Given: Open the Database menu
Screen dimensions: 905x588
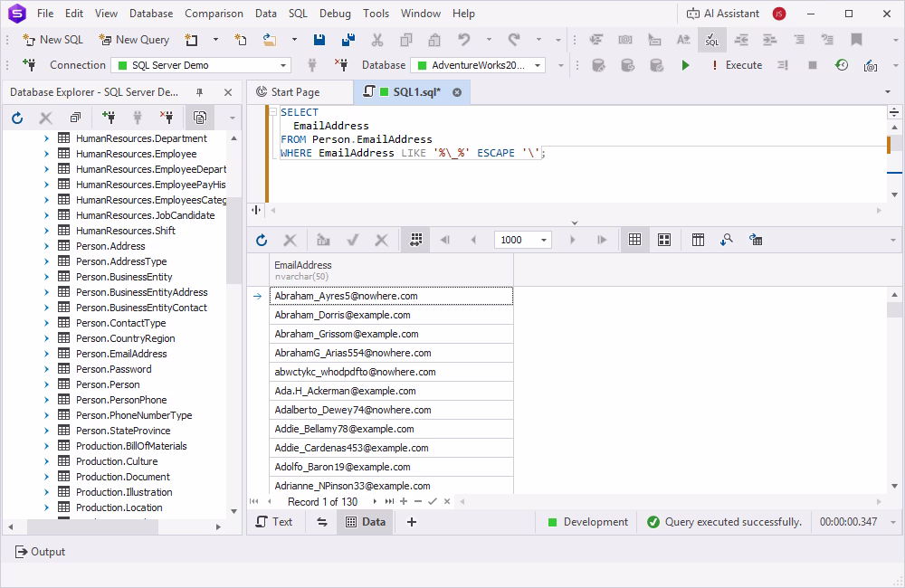Looking at the screenshot, I should pyautogui.click(x=150, y=13).
